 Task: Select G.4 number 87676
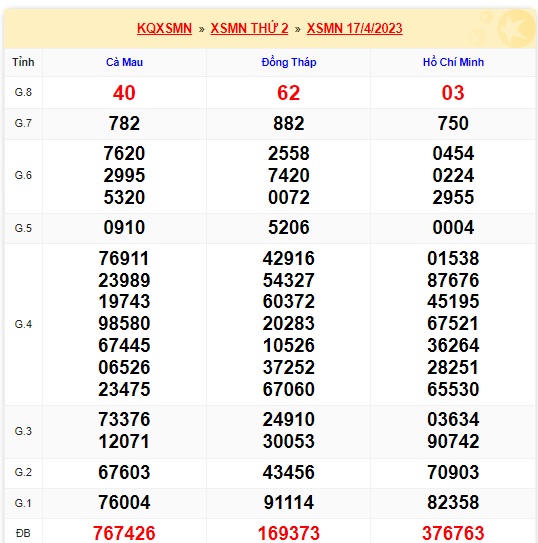click(x=453, y=280)
